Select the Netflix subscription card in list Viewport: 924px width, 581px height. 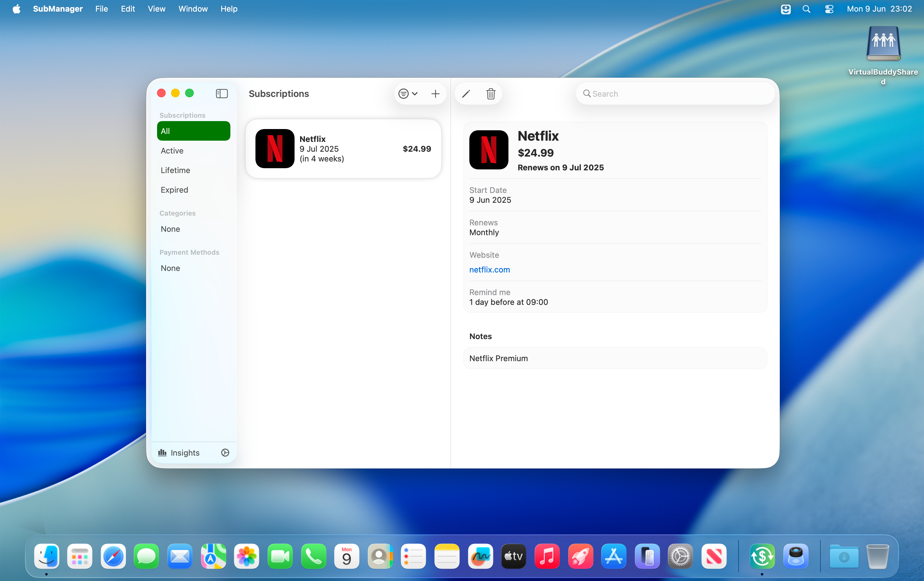click(343, 149)
